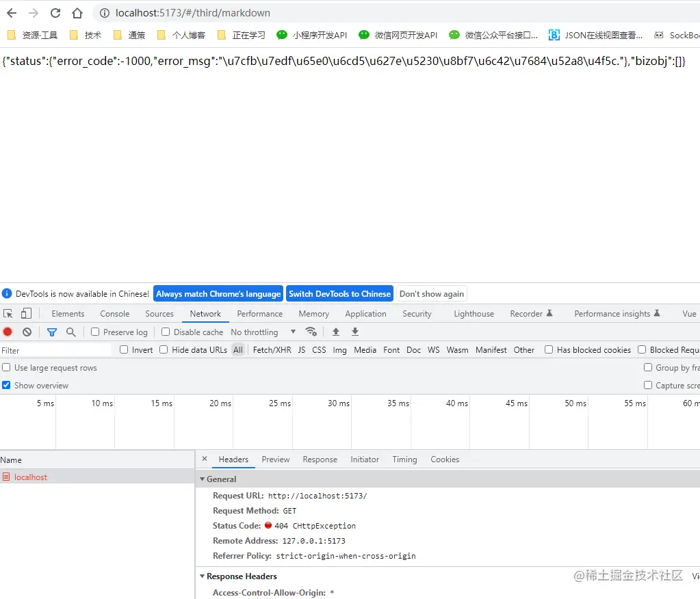Enable Use large request rows
700x599 pixels.
coord(6,367)
